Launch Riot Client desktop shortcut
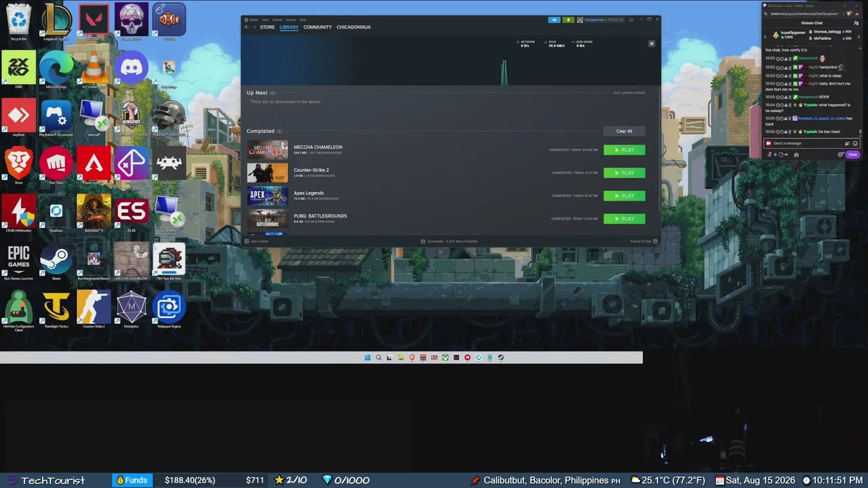The width and height of the screenshot is (868, 488). click(56, 165)
